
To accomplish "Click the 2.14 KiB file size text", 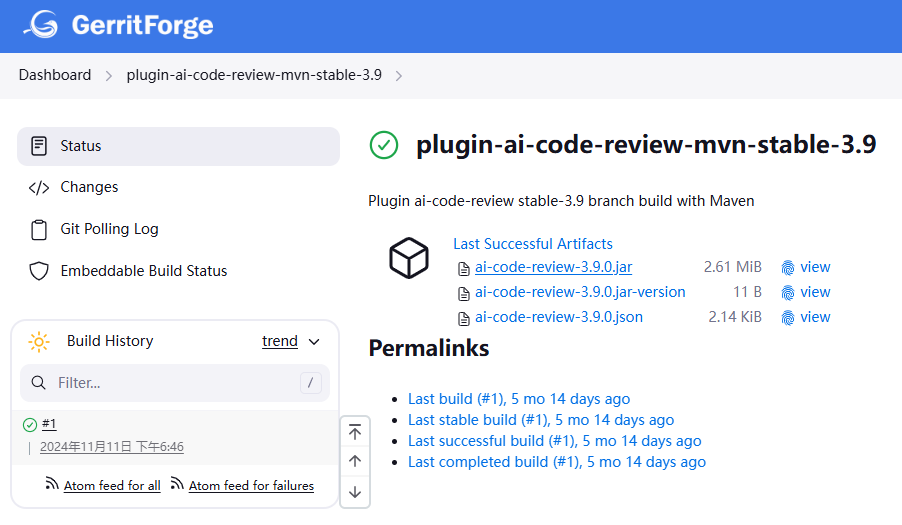I will point(735,317).
